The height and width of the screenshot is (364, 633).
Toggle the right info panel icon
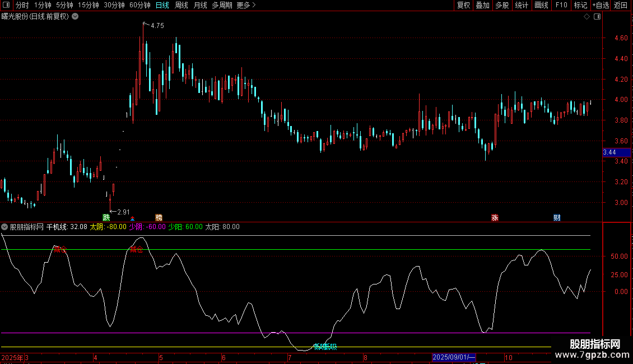tap(597, 17)
